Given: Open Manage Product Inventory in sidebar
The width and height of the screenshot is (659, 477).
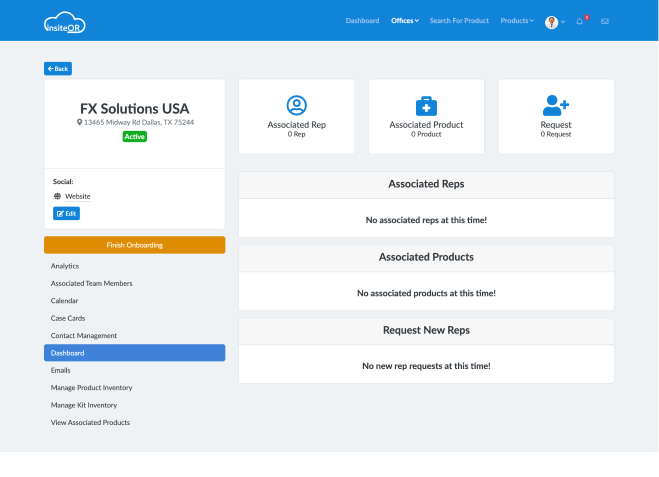Looking at the screenshot, I should pos(91,388).
